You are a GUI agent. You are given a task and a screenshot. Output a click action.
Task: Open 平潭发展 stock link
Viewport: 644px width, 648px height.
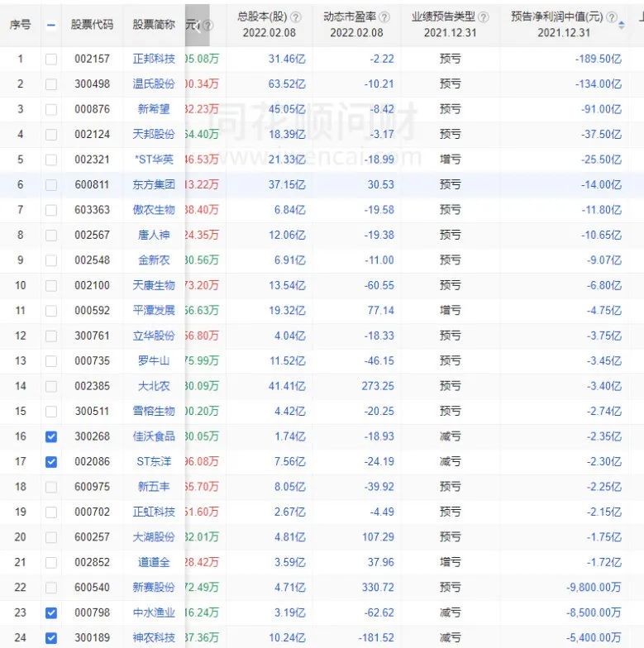[154, 311]
